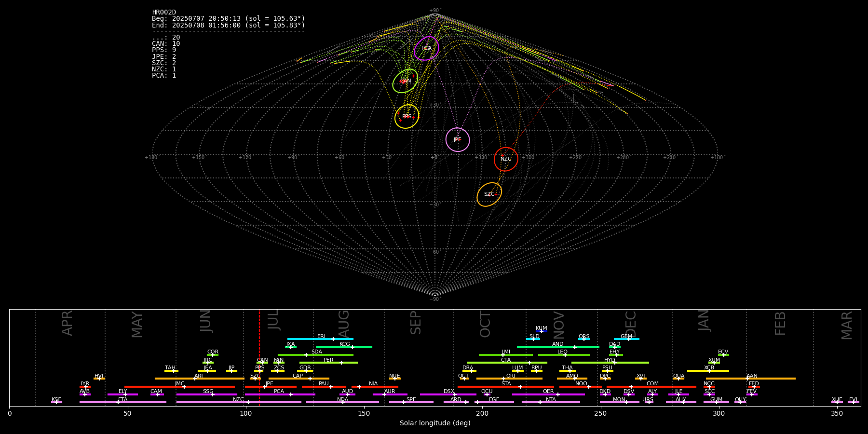Click the NTA shower bar in timeline
Viewport: 868px width, 434px height.
coord(551,402)
